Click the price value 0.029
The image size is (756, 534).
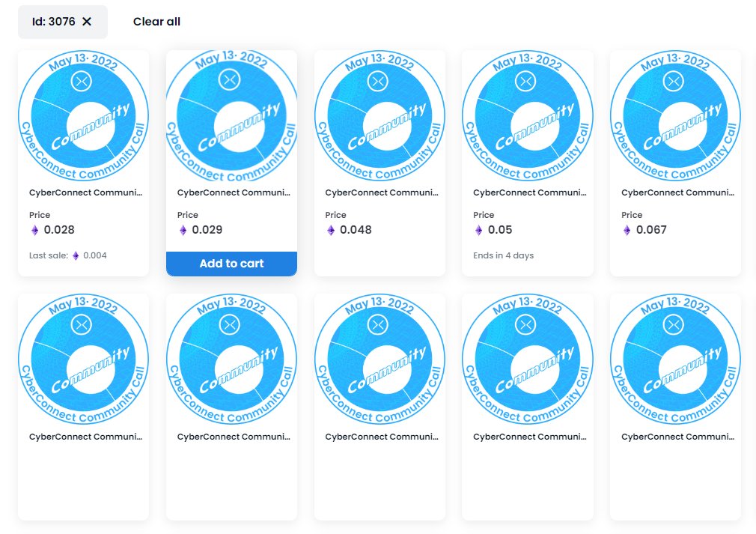point(207,230)
